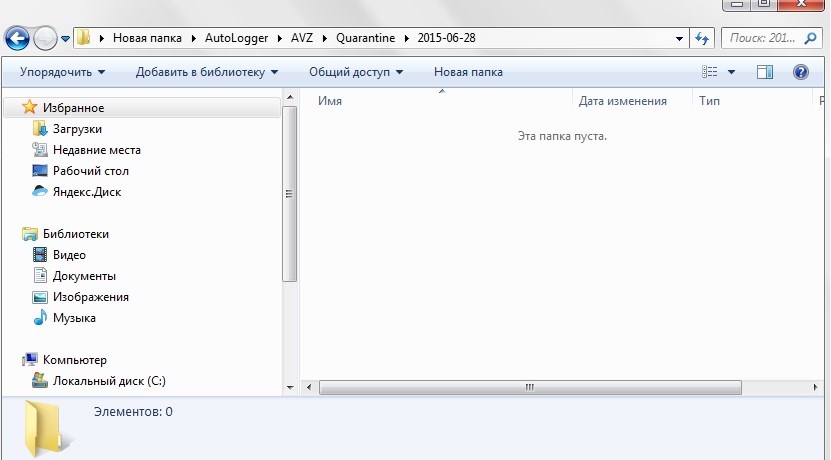Image resolution: width=831 pixels, height=460 pixels.
Task: Click the large folder icon in details pane
Action: pos(48,429)
